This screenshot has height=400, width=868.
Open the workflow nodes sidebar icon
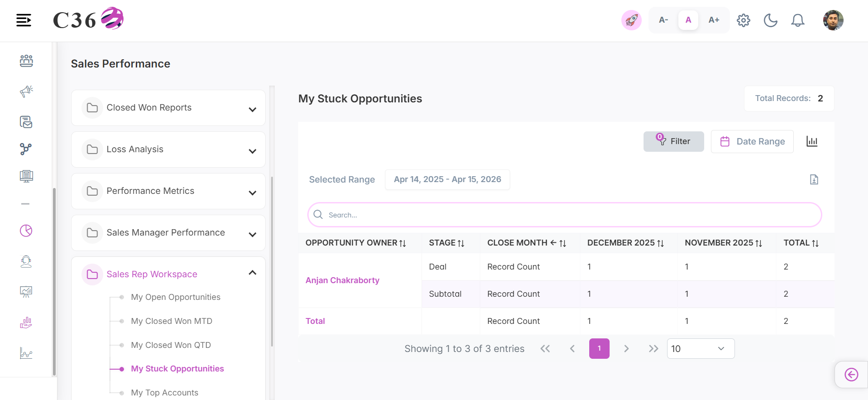click(x=26, y=149)
